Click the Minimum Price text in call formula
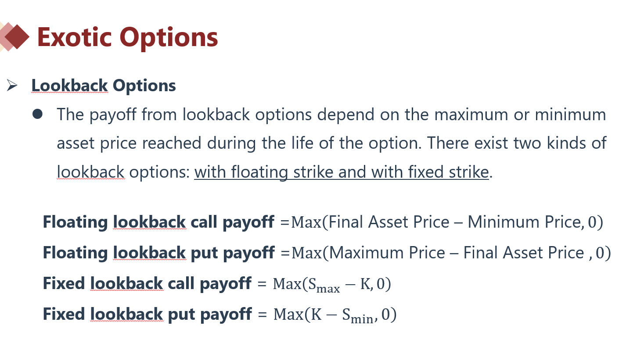This screenshot has height=361, width=644. (x=525, y=222)
